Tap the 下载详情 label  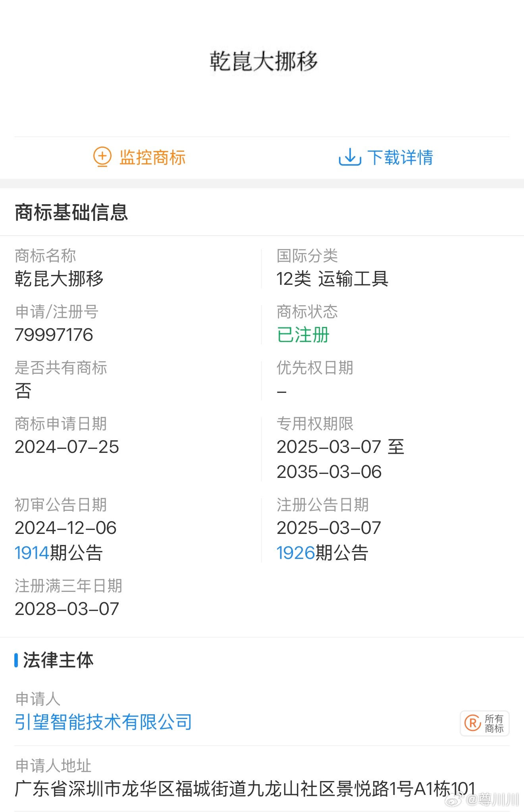coord(400,157)
